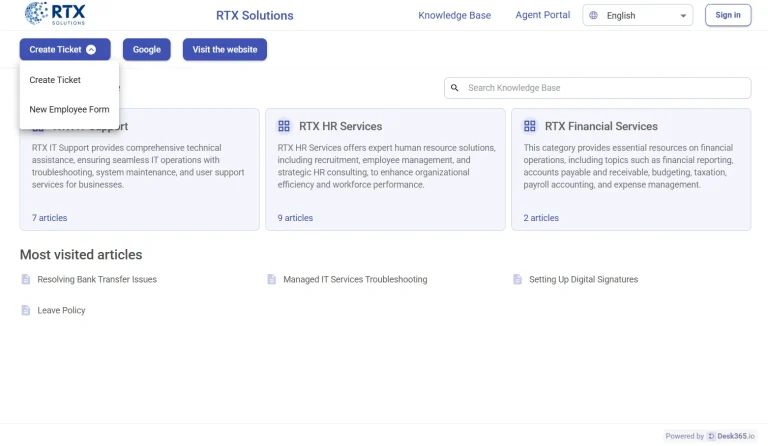Click the RTX Solutions header title
The width and height of the screenshot is (768, 446).
(x=255, y=15)
